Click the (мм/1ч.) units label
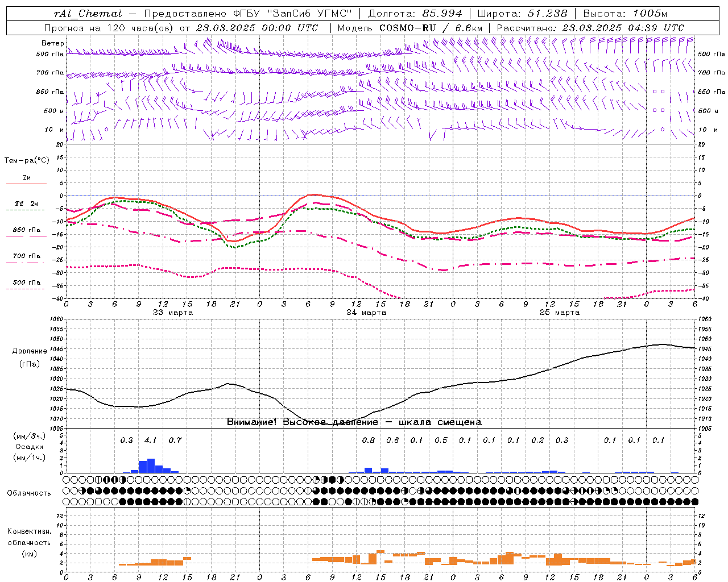This screenshot has height=582, width=728. (29, 458)
